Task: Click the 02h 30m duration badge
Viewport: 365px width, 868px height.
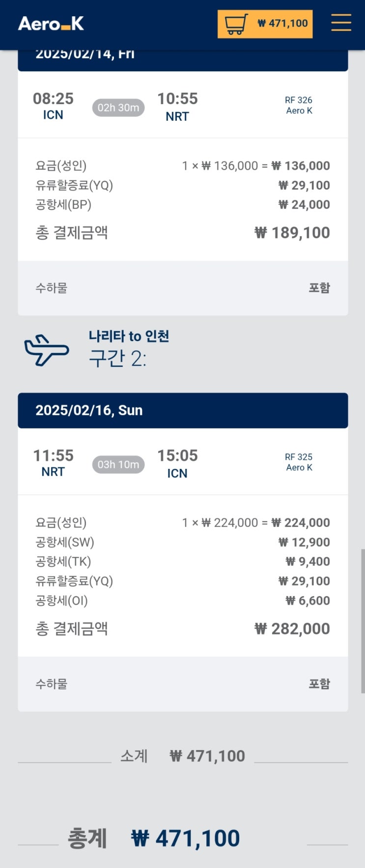Action: point(118,108)
